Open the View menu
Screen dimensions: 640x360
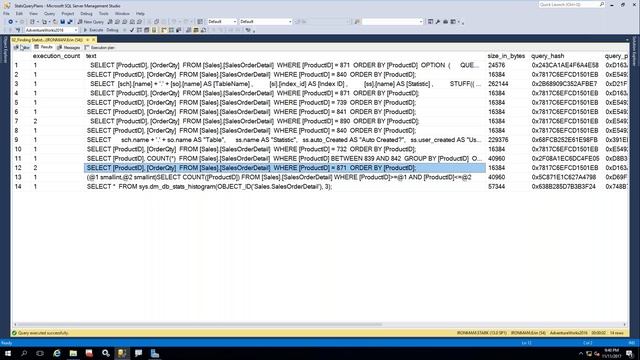pos(33,13)
